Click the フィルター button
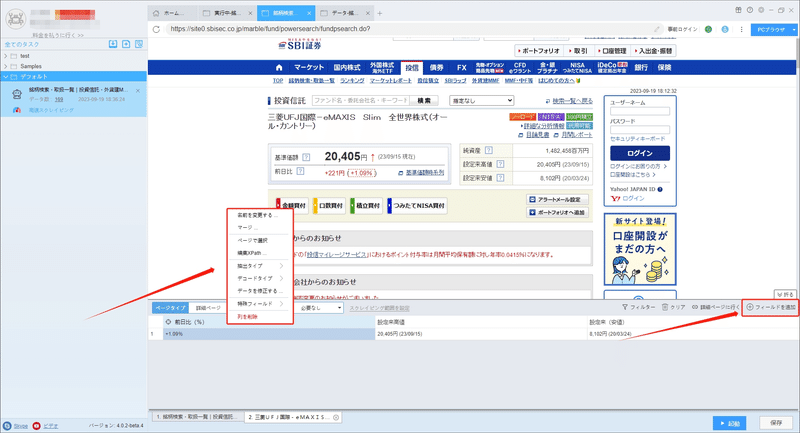This screenshot has width=800, height=433. tap(638, 308)
